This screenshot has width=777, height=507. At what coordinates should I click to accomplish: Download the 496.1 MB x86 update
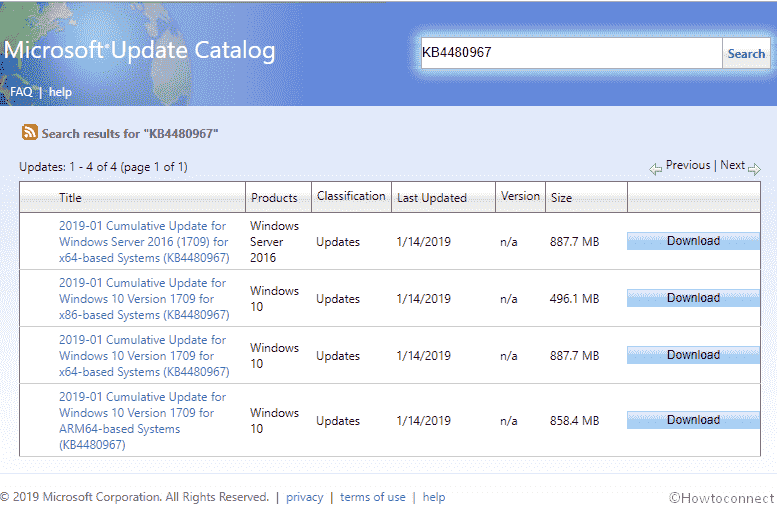(x=693, y=298)
